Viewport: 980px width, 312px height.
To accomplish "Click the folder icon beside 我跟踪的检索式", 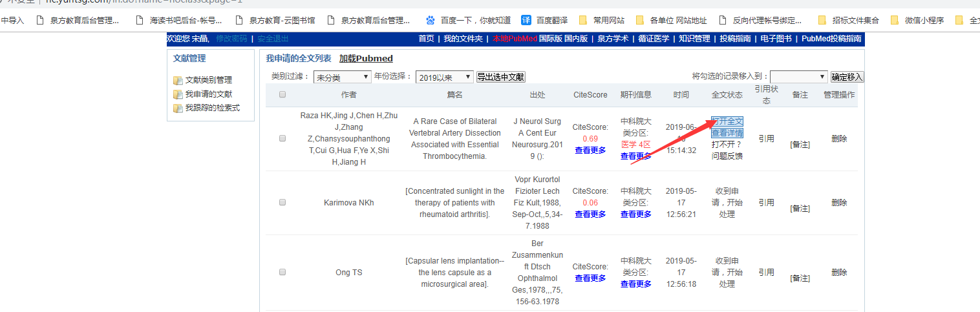I will click(x=178, y=109).
